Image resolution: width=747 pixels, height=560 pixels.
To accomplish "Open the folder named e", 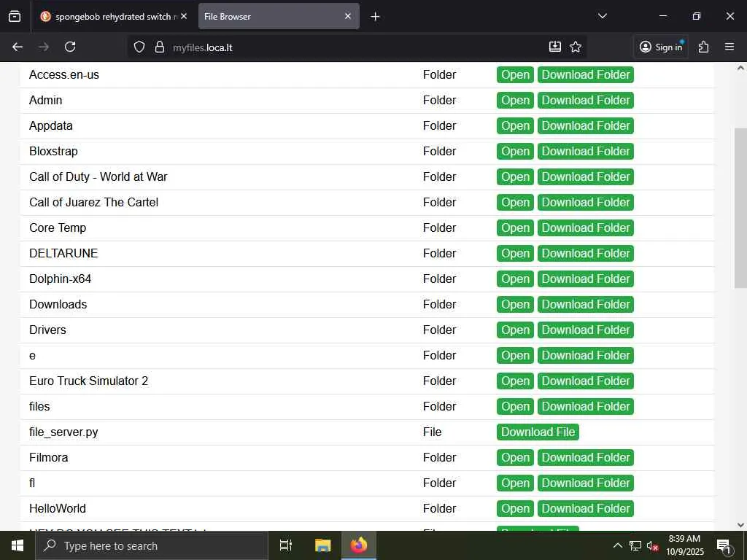I will point(515,356).
